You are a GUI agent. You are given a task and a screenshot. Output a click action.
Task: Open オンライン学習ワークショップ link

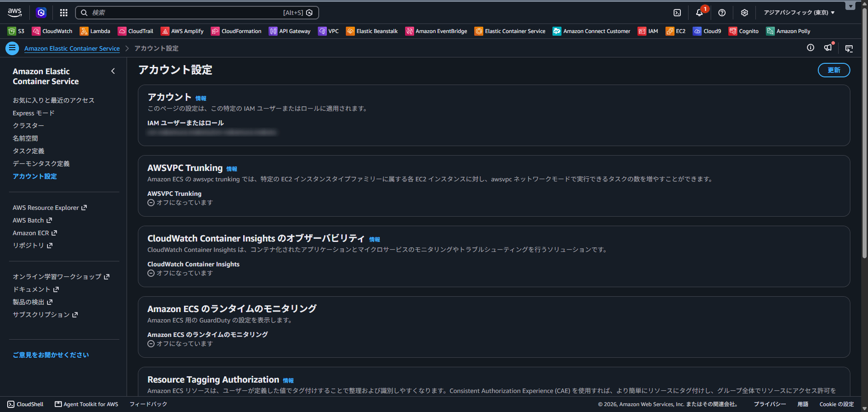61,277
